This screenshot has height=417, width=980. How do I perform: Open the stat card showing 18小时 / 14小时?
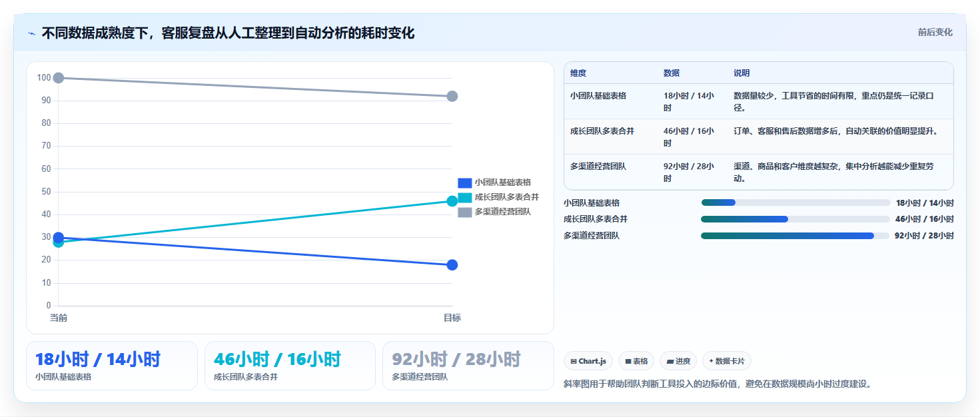[x=112, y=366]
